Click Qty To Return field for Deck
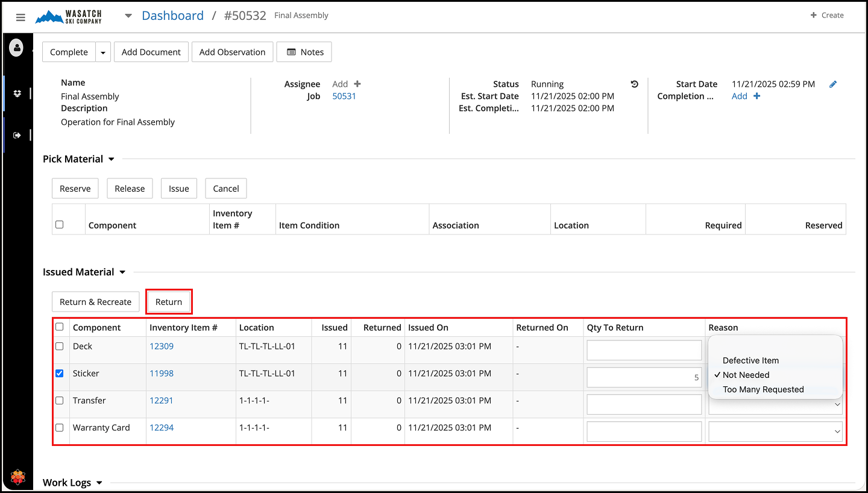Image resolution: width=868 pixels, height=493 pixels. tap(644, 350)
